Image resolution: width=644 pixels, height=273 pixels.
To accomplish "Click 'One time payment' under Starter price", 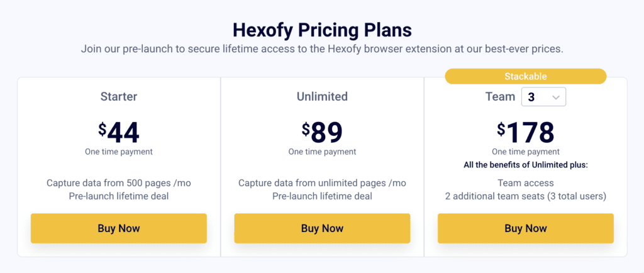I will (119, 152).
